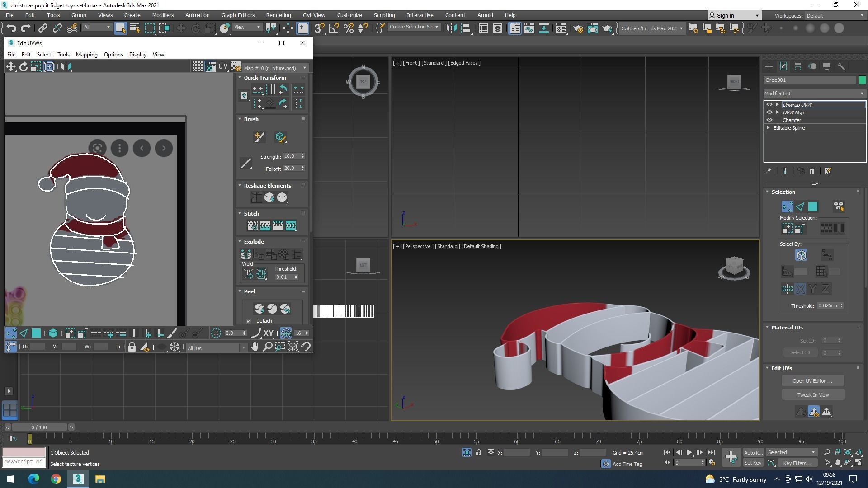Expand the Editable Spline stack entry

tap(769, 128)
